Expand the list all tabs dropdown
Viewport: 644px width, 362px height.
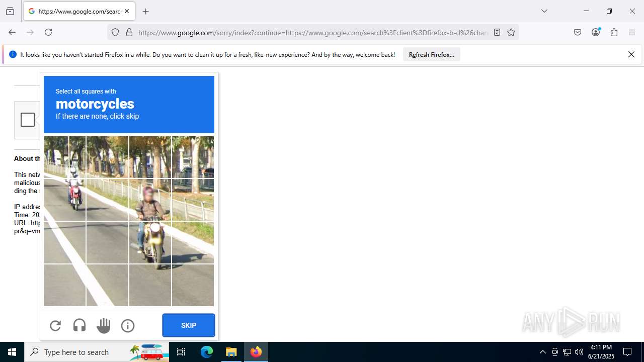tap(544, 11)
